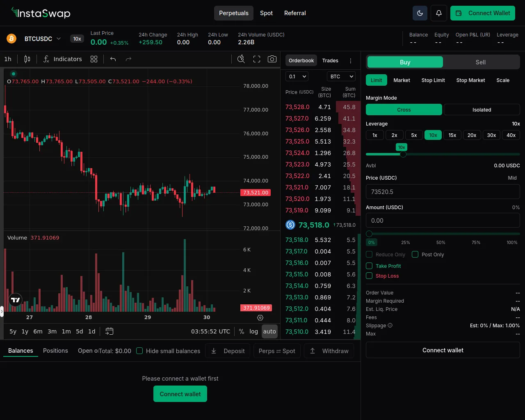The image size is (525, 420).
Task: Switch to Perpetuals tab
Action: pos(234,13)
